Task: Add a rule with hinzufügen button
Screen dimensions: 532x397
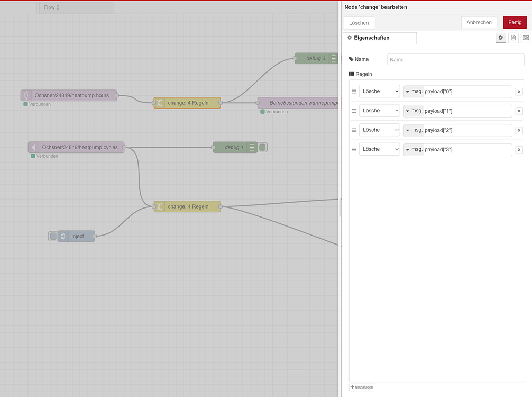Action: [x=362, y=387]
